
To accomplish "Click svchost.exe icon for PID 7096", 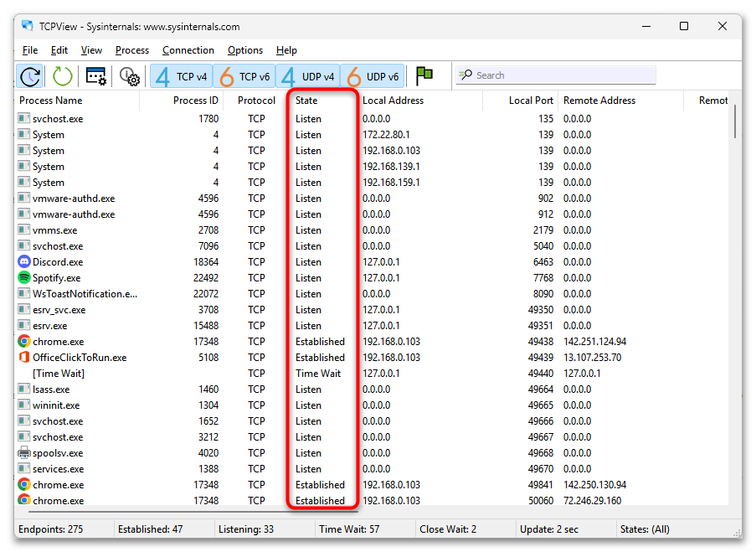I will point(23,245).
